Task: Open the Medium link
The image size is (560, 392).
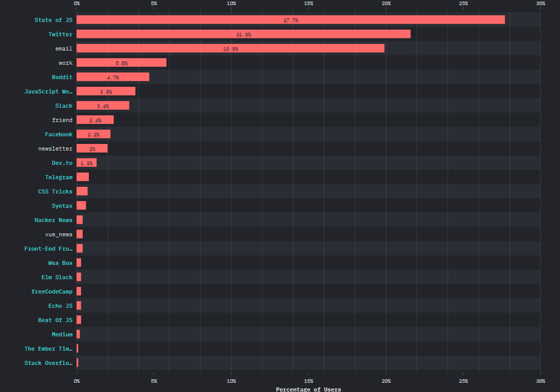Action: [x=62, y=334]
